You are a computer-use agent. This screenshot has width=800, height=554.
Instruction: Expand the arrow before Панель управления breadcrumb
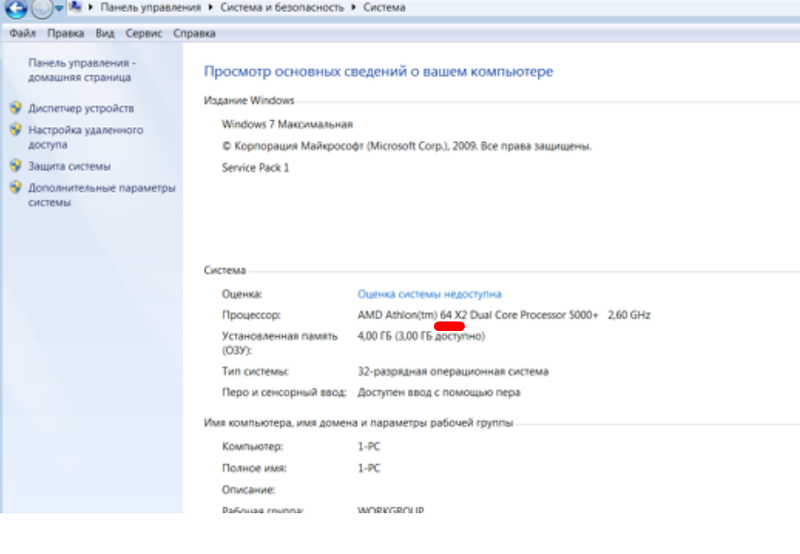click(91, 7)
